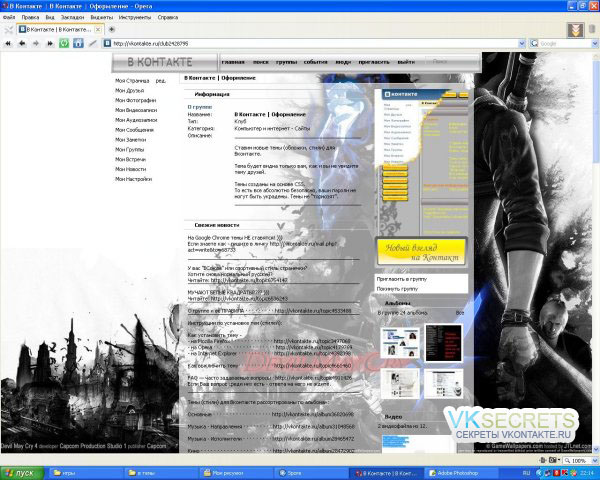Click the Пуск Start button
The image size is (600, 480).
(x=22, y=473)
